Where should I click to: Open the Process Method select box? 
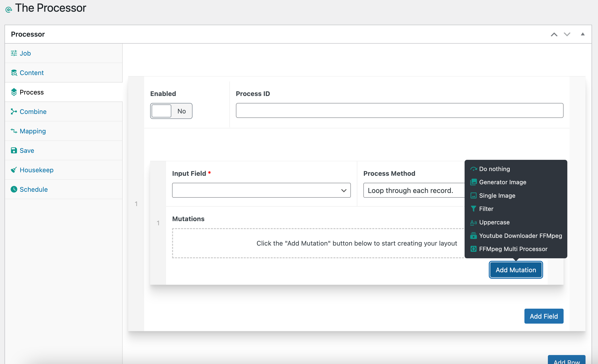click(414, 190)
